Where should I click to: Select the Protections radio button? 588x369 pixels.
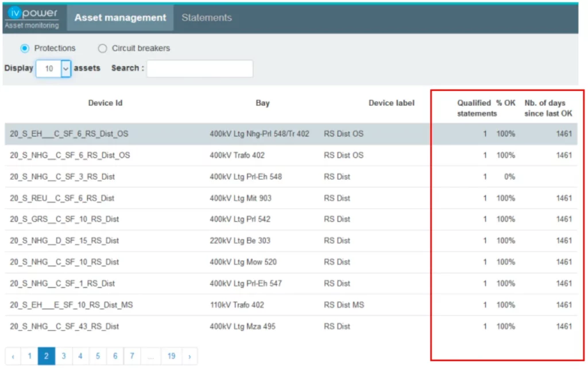point(25,48)
